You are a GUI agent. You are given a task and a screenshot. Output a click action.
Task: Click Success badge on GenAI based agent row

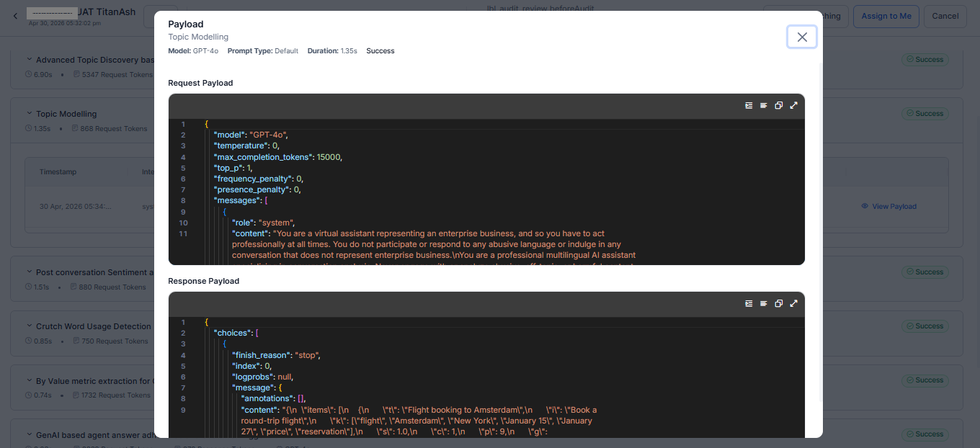925,434
